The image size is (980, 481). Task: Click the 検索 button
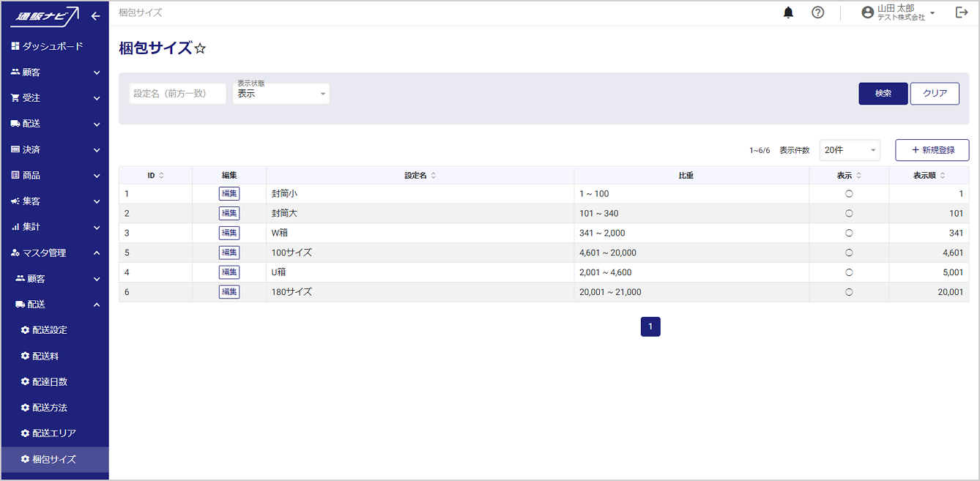tap(883, 94)
